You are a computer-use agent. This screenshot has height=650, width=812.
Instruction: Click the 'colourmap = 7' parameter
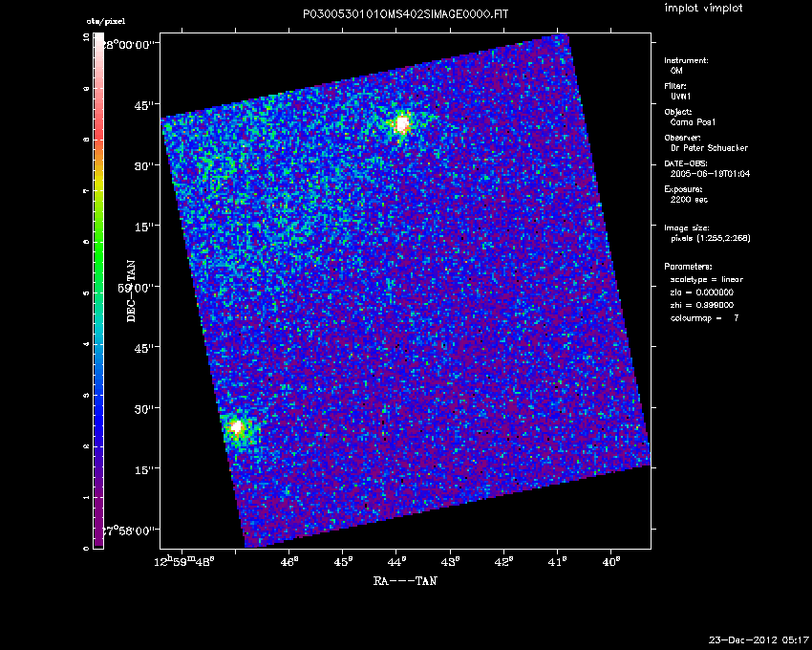[x=704, y=318]
